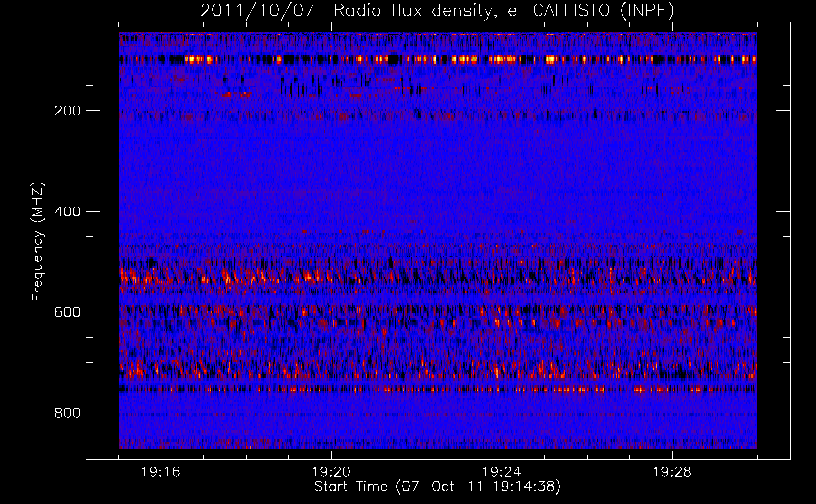
Task: Click the Frequency (MHZ) axis title
Action: pos(38,242)
